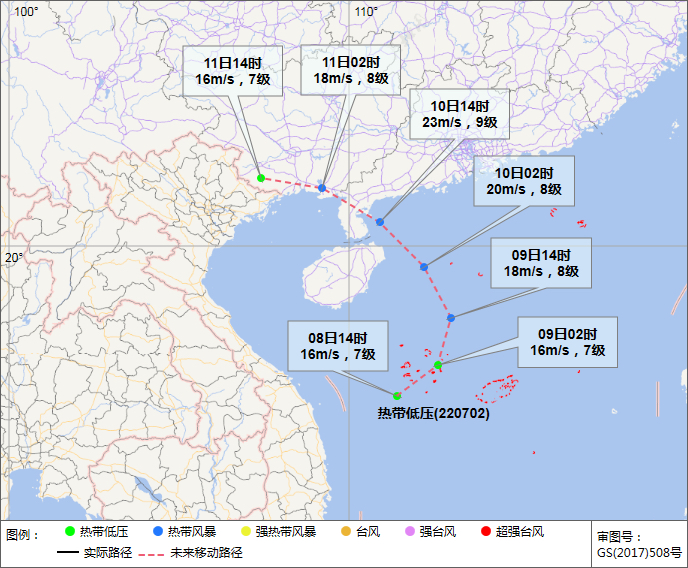Click the 台风 legend text
Screen dimensions: 688x568
[x=368, y=532]
